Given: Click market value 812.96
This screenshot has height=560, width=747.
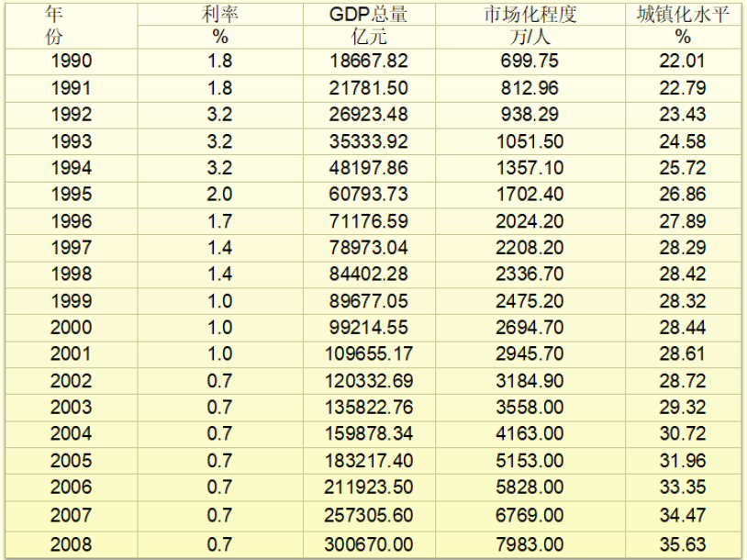Looking at the screenshot, I should click(x=530, y=88).
